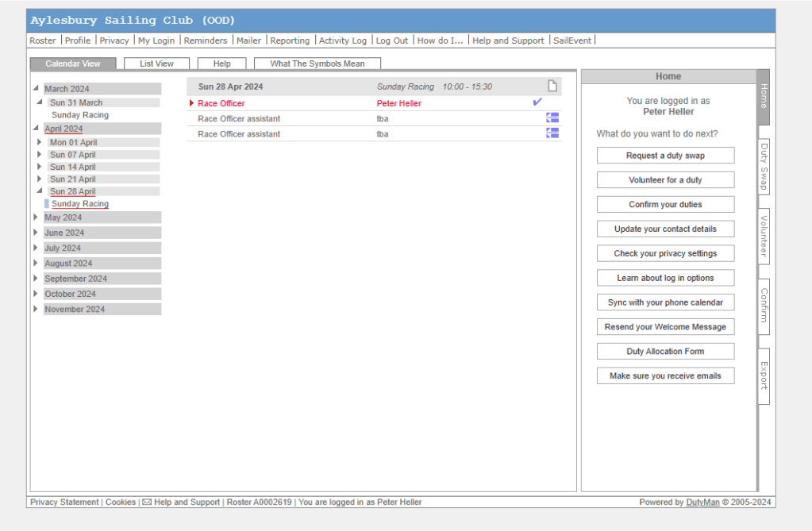
Task: Select Sunday Racing under Sun 28 April
Action: tap(80, 204)
